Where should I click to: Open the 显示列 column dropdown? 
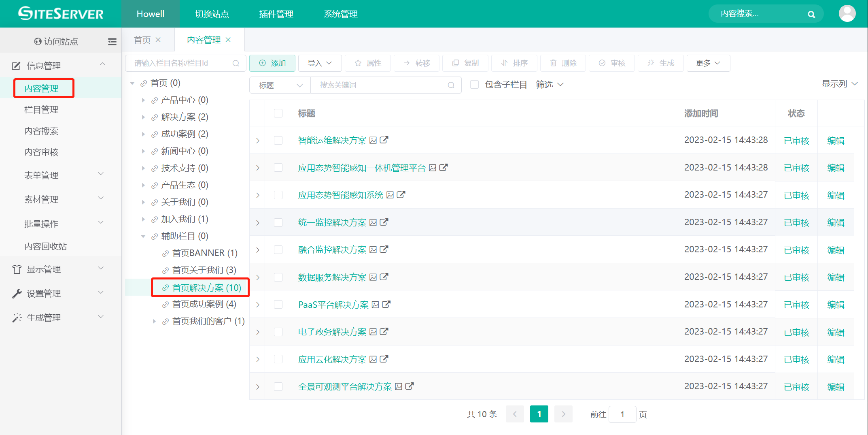tap(839, 84)
